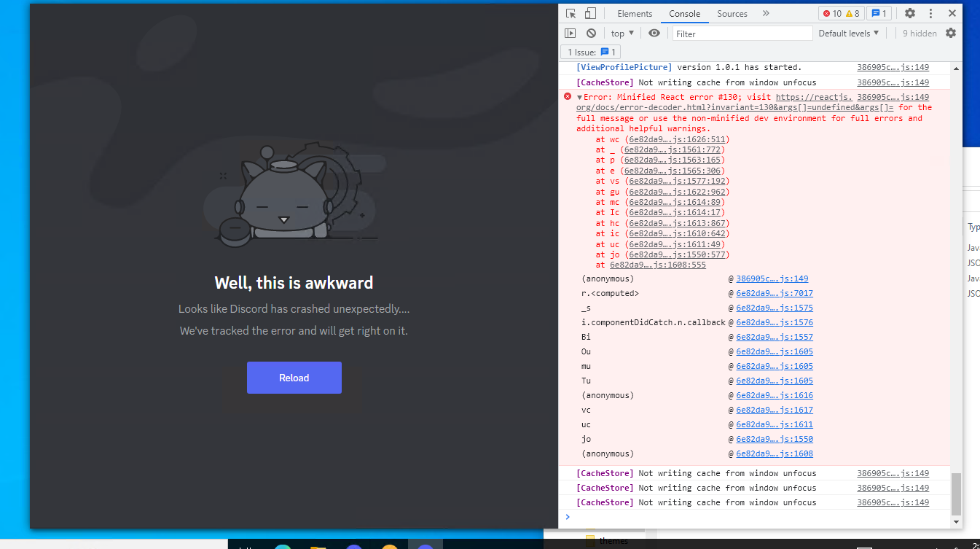
Task: Open the stack link for 'at hc'
Action: [x=677, y=223]
